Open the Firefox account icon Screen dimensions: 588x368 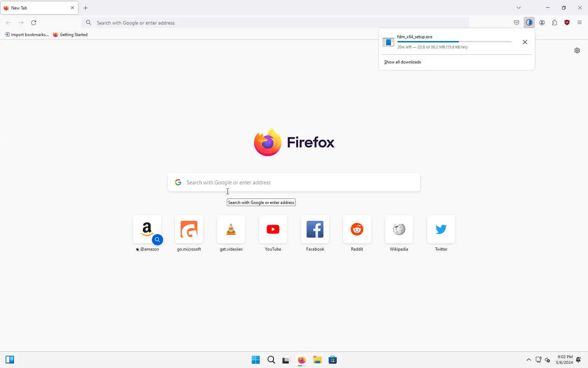coord(542,23)
